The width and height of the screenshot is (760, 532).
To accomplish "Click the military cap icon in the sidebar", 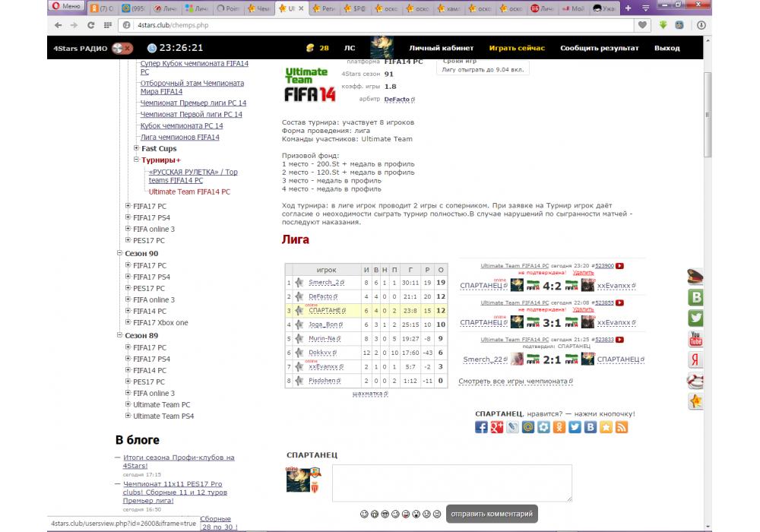I will click(695, 277).
